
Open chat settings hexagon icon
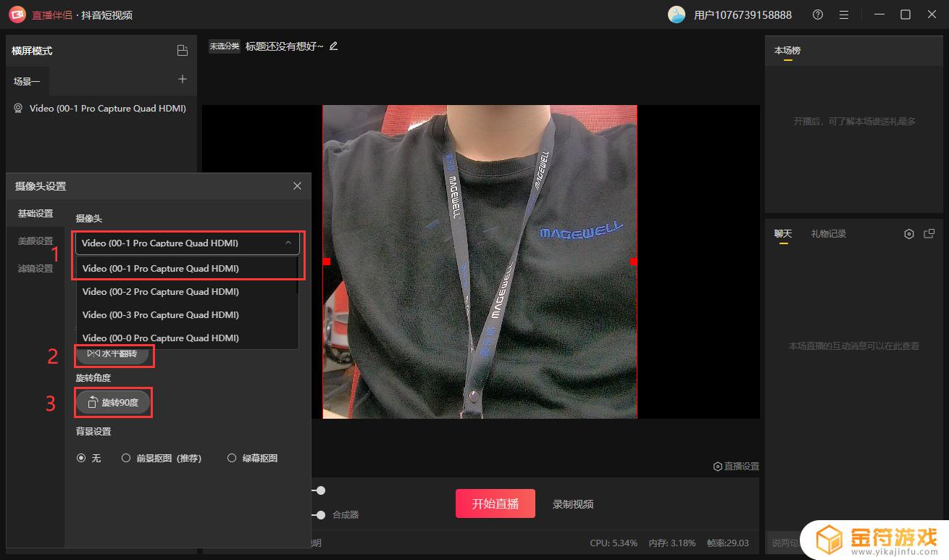pyautogui.click(x=909, y=234)
